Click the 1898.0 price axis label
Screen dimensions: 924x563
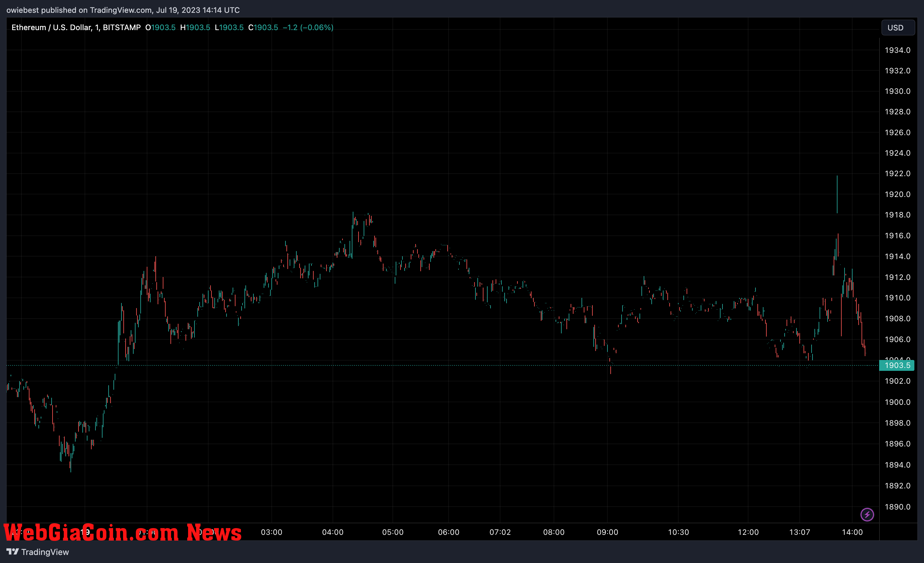point(897,423)
